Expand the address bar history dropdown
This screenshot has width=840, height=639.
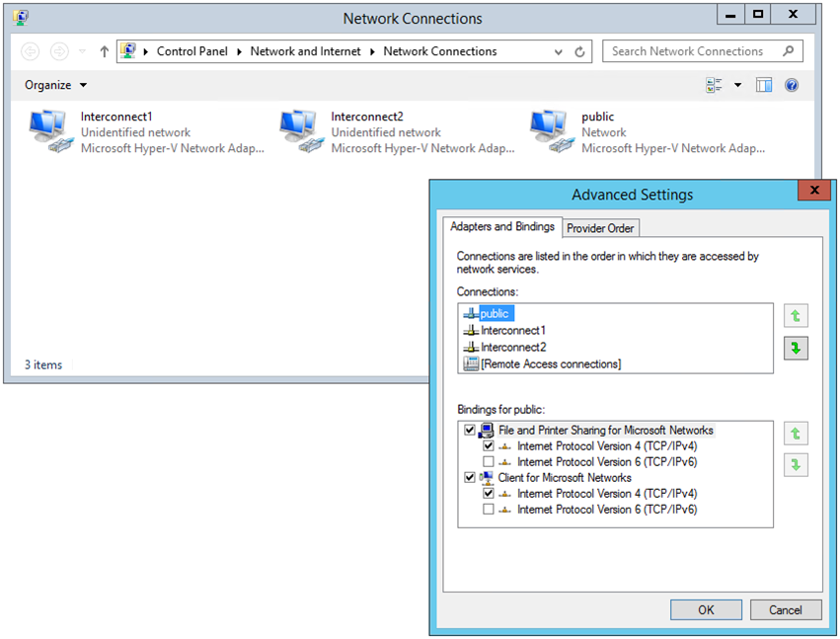click(560, 51)
